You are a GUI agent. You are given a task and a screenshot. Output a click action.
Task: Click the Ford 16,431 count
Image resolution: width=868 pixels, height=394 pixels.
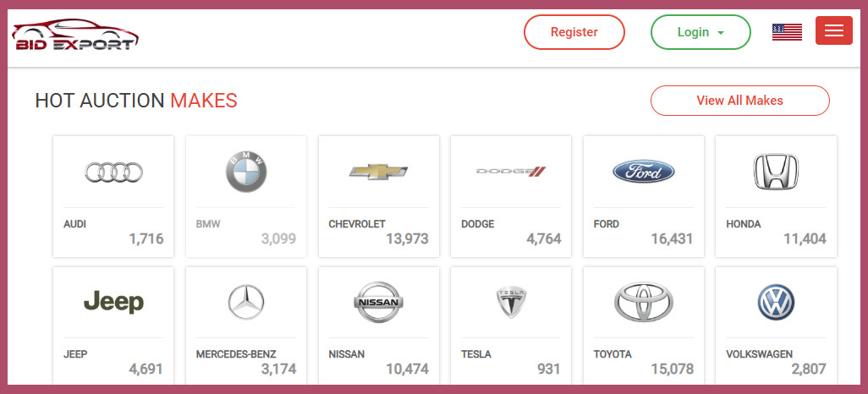(x=671, y=239)
